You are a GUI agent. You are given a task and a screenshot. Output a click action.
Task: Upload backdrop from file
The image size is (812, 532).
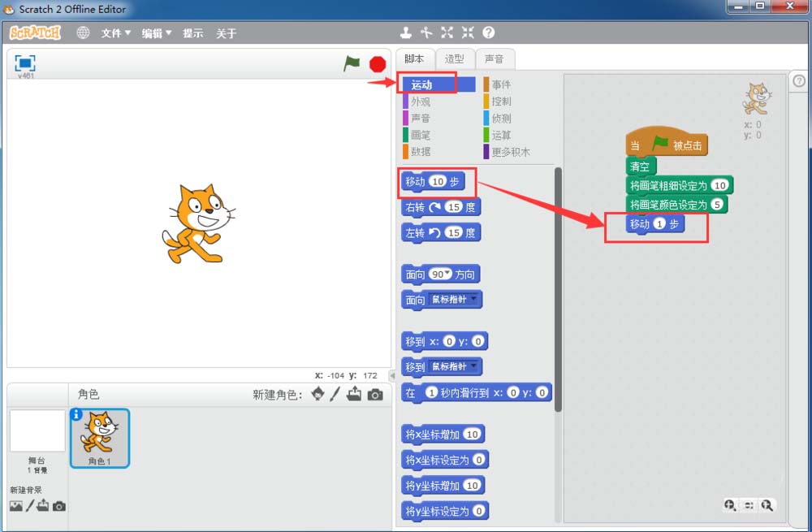click(x=43, y=505)
